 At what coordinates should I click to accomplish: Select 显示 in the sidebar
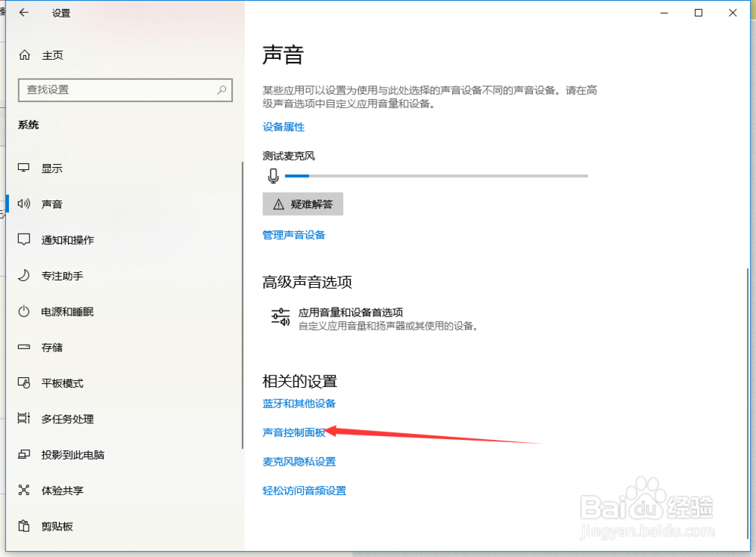click(x=52, y=169)
